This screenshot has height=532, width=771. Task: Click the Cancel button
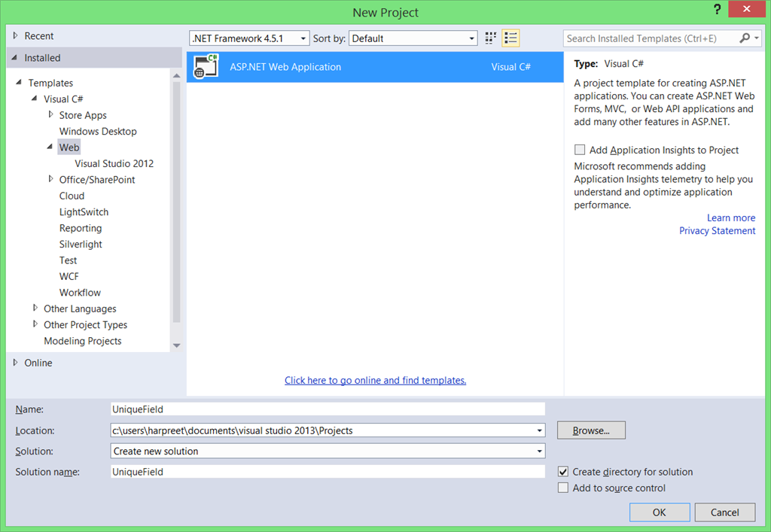pyautogui.click(x=725, y=512)
